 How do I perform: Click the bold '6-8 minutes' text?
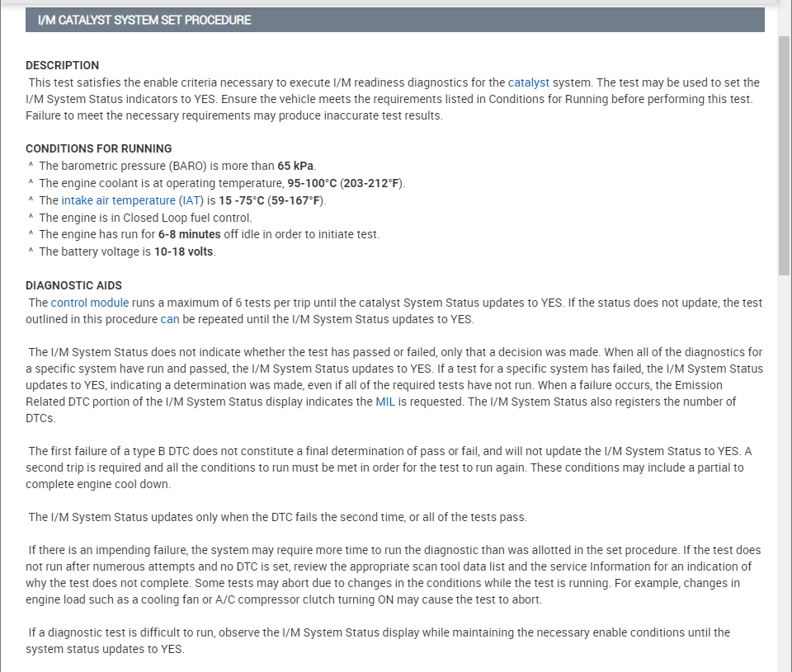coord(190,234)
